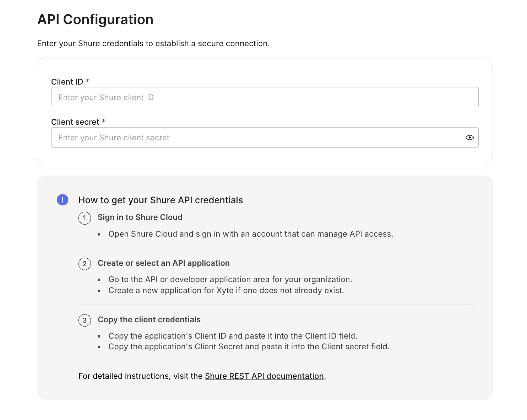Click the 'API Configuration' heading
Image resolution: width=527 pixels, height=420 pixels.
95,19
